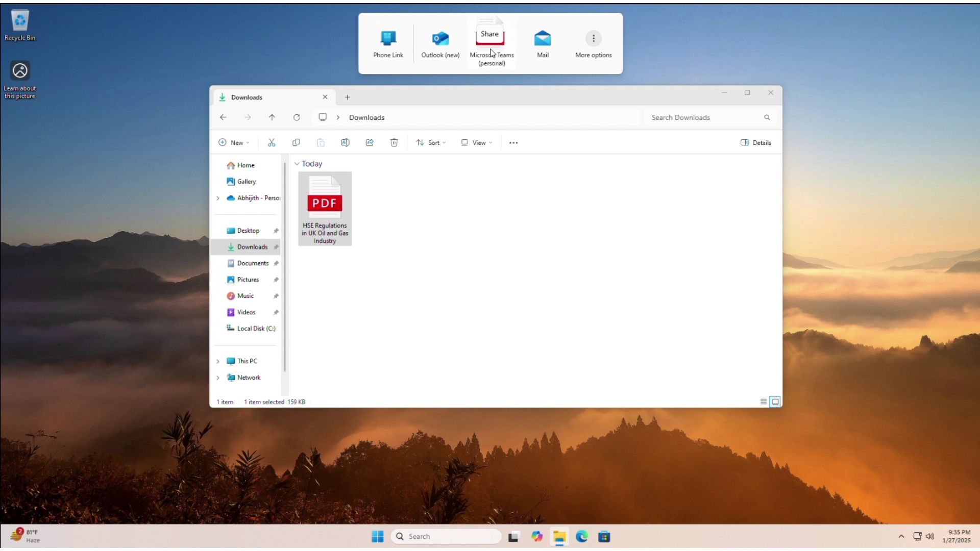This screenshot has width=980, height=551.
Task: Open the View dropdown
Action: click(x=476, y=142)
